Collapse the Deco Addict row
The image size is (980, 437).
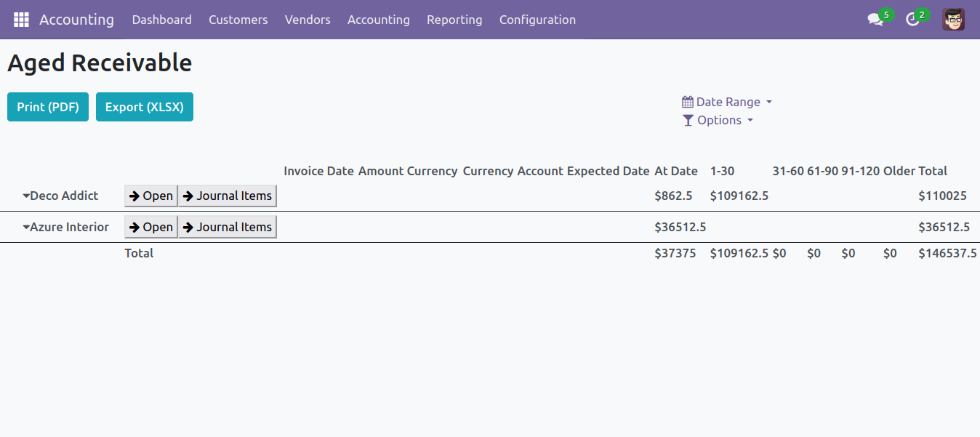point(27,196)
